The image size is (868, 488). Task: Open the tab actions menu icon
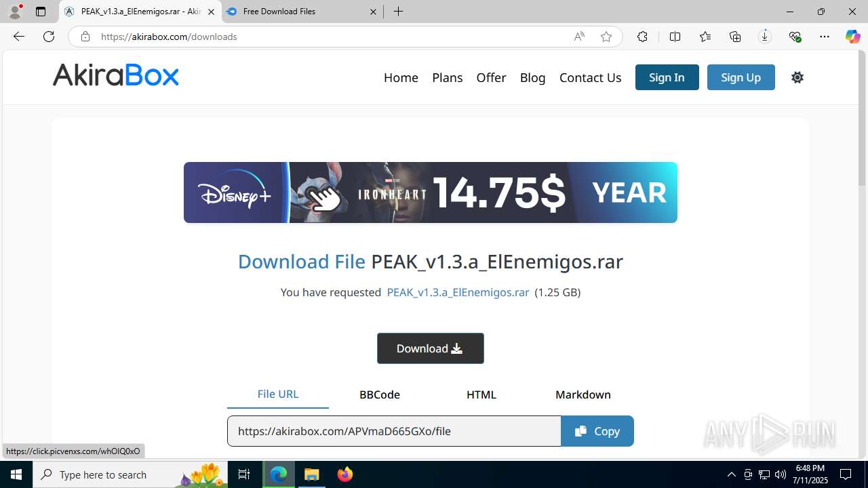[41, 12]
